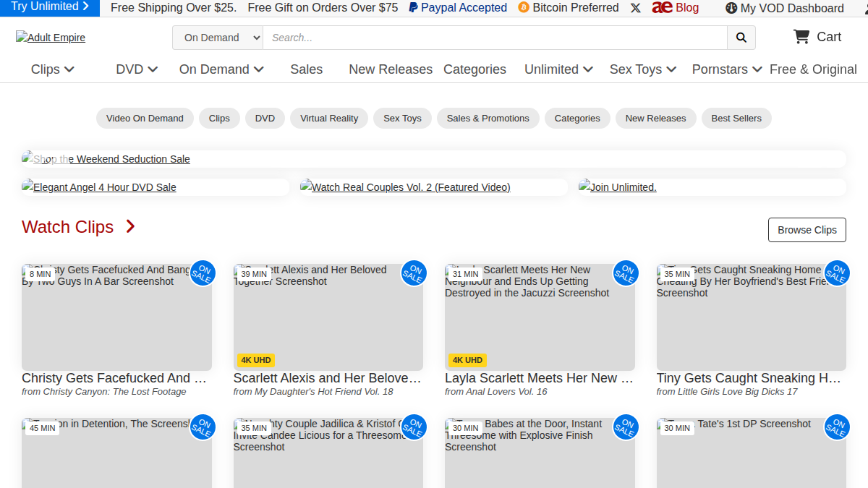
Task: Click into the Search text field
Action: 495,38
